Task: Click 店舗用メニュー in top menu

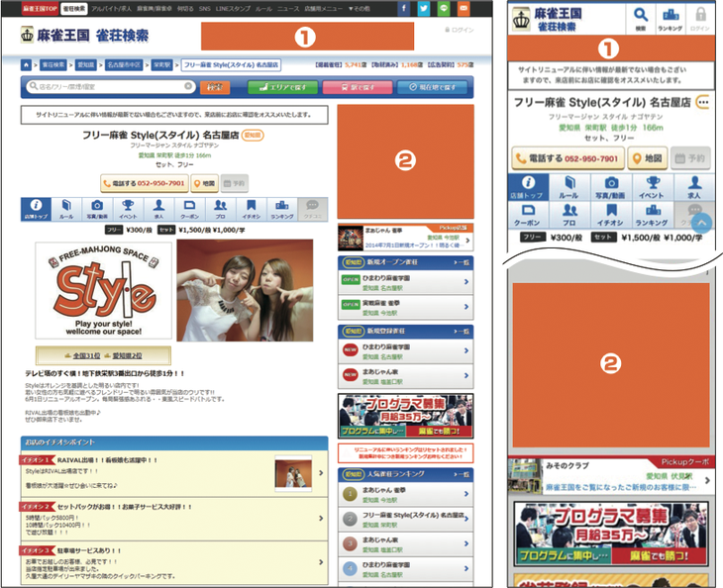Action: (323, 8)
